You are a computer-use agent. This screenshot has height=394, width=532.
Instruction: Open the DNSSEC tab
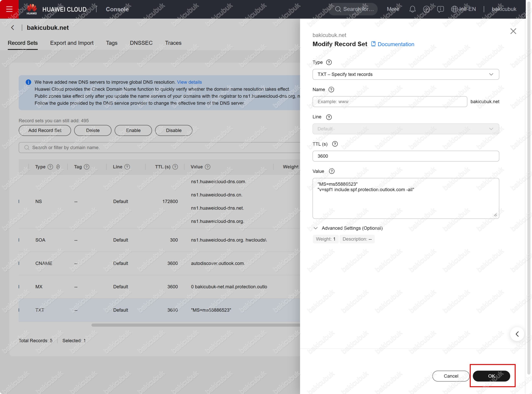(141, 43)
